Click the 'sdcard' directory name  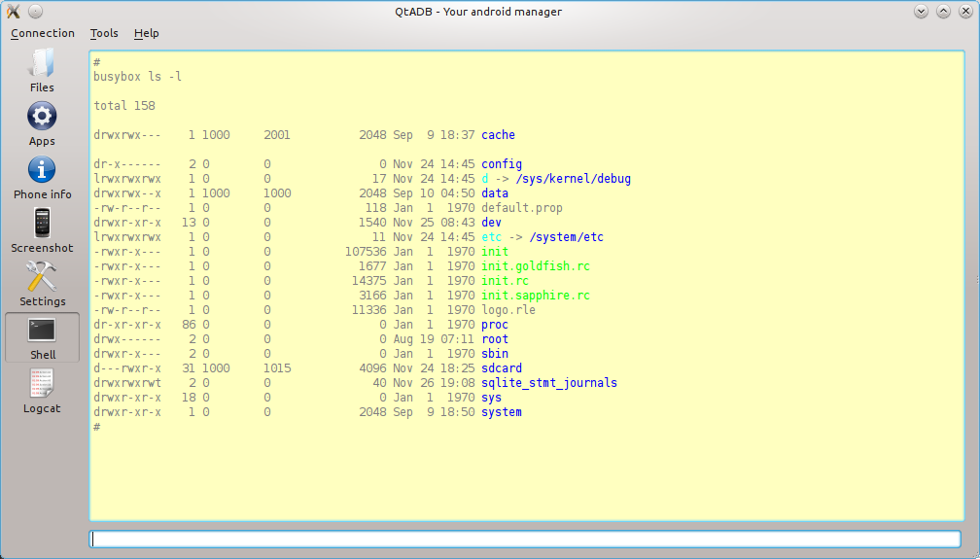click(502, 368)
